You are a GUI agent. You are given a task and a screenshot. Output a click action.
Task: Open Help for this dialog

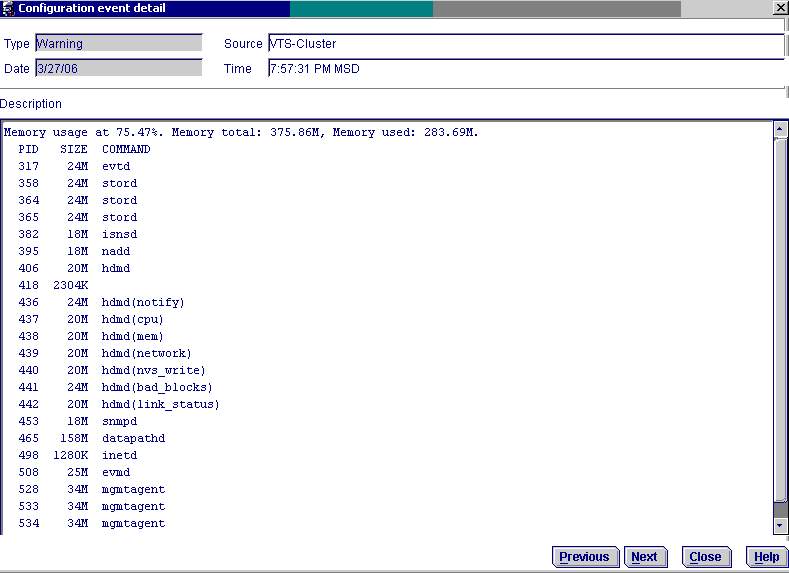click(x=766, y=557)
